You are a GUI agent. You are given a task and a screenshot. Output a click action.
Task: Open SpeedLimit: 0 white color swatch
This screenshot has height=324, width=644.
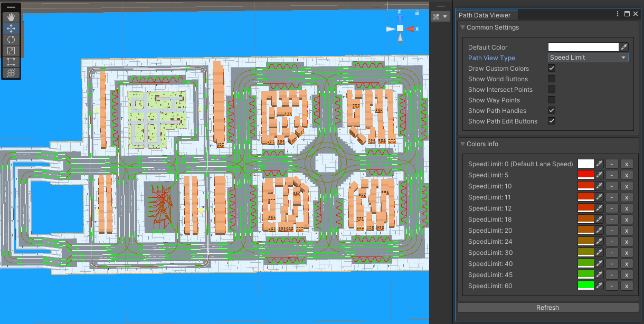(x=586, y=164)
